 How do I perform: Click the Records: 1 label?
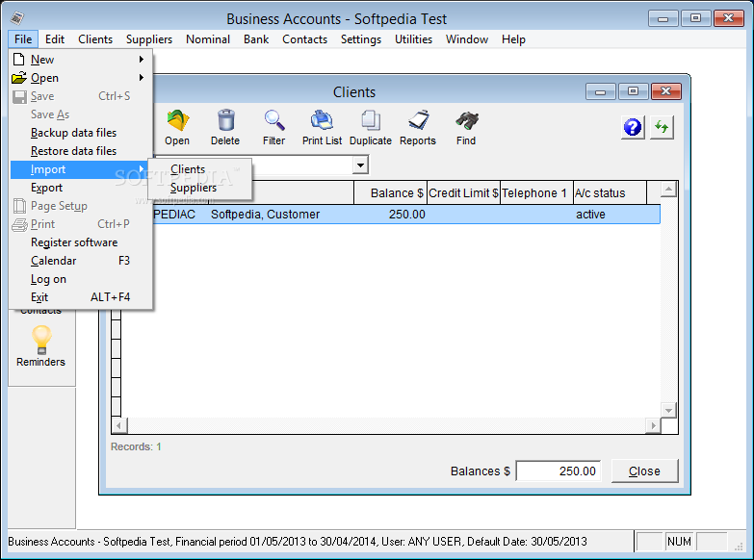136,446
